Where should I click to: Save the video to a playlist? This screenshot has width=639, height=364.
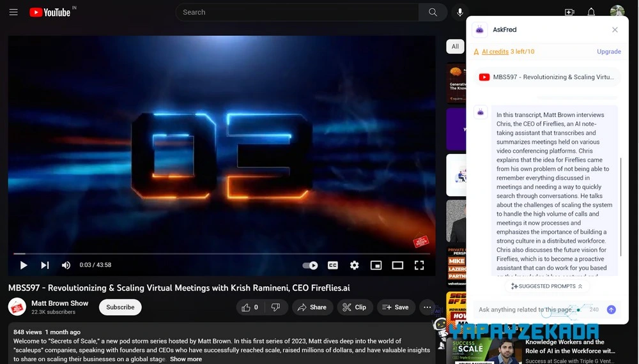pyautogui.click(x=396, y=307)
